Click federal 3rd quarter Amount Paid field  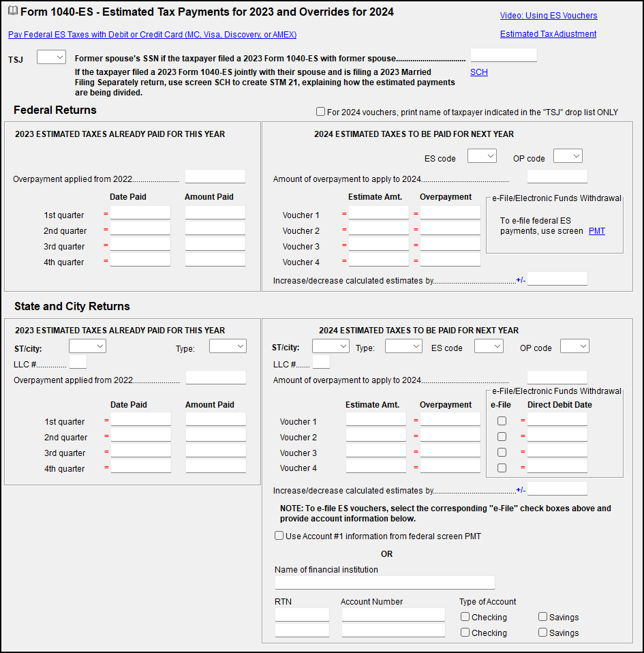[x=215, y=244]
